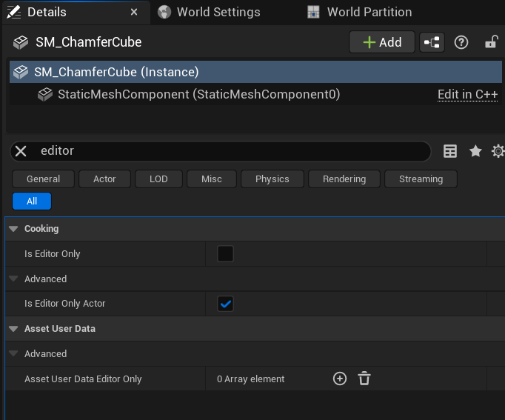The width and height of the screenshot is (505, 420).
Task: Clear the search with X icon
Action: click(21, 151)
